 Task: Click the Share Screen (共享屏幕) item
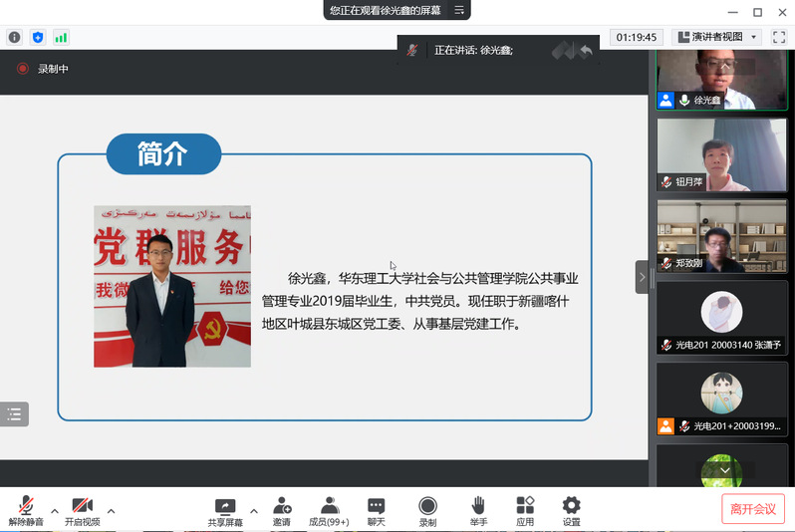click(x=225, y=510)
